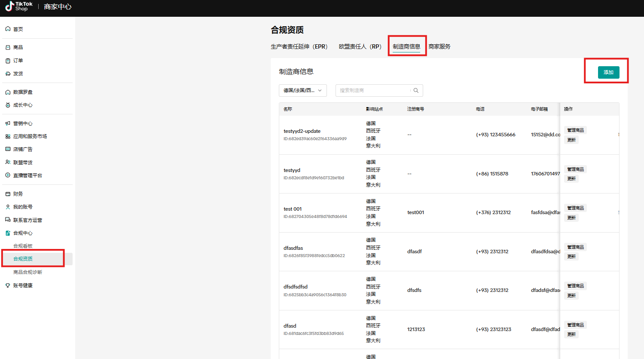Open the 生产者责任延伸（EPR）tab
Viewport: 644px width, 359px height.
[x=299, y=46]
